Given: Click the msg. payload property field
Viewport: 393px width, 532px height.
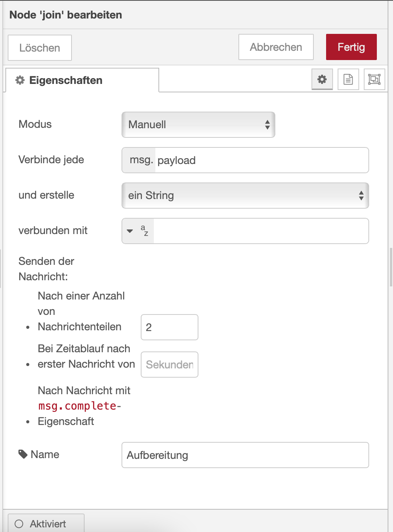Looking at the screenshot, I should pyautogui.click(x=261, y=160).
